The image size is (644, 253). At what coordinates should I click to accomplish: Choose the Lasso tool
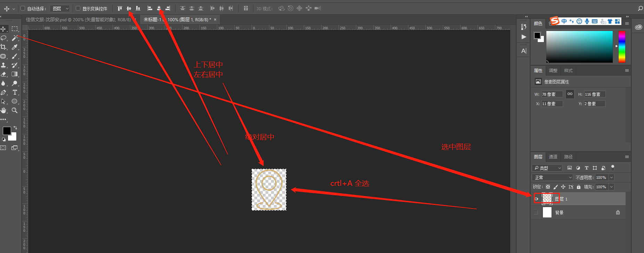click(x=3, y=38)
